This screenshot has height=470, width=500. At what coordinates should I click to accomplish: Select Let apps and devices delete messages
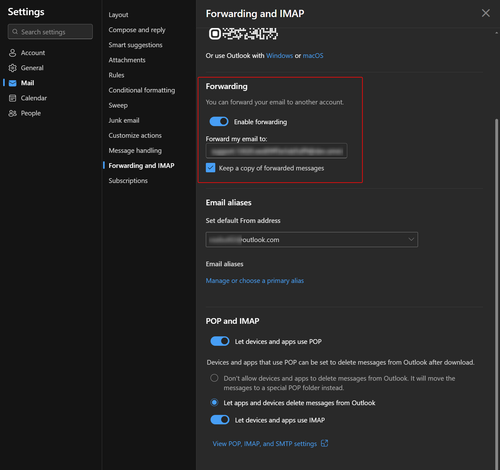214,402
